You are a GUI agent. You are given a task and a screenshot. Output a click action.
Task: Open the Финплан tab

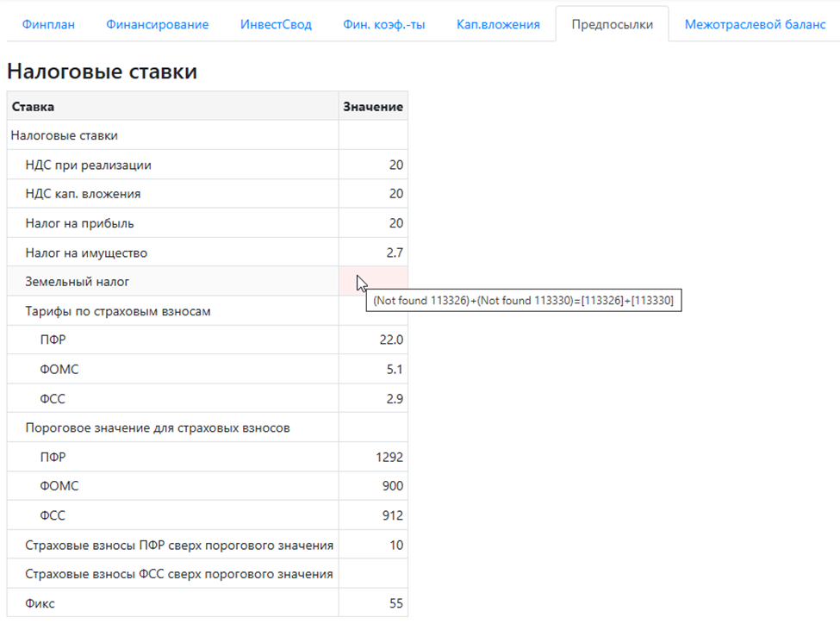pyautogui.click(x=48, y=24)
